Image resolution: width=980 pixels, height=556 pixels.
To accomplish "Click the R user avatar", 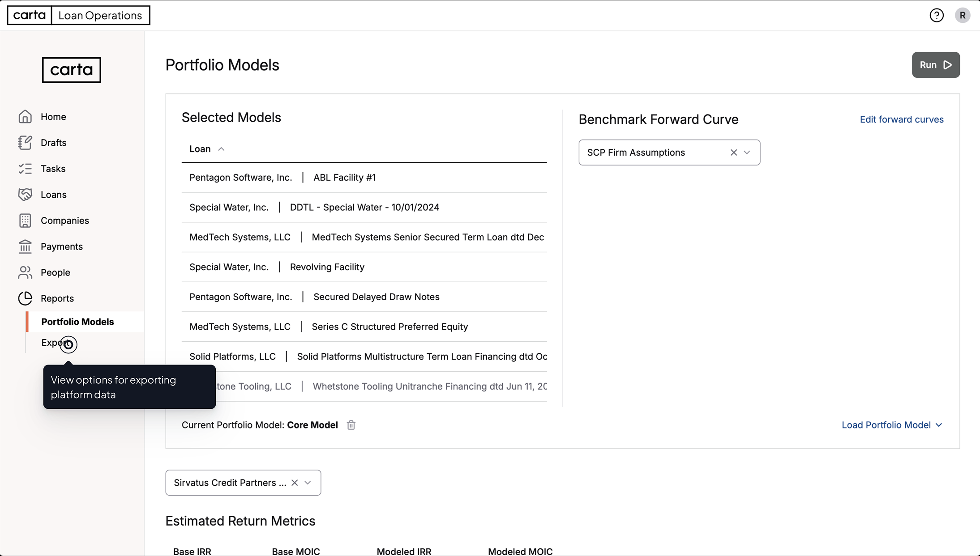I will point(963,15).
